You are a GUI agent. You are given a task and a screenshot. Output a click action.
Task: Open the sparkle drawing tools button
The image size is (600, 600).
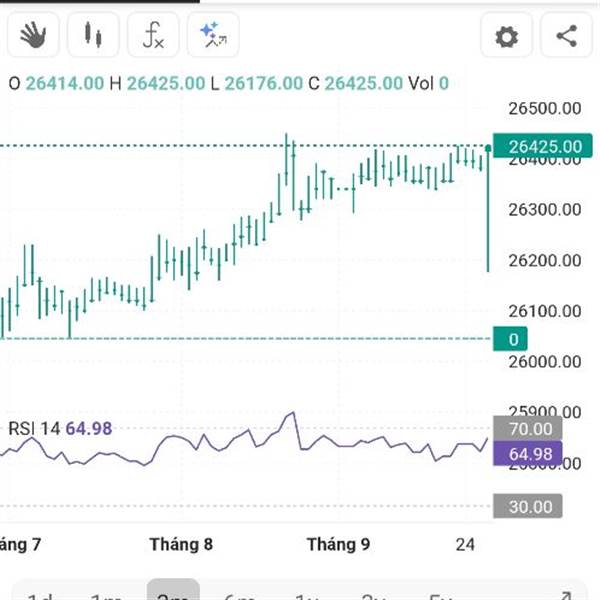[x=213, y=37]
